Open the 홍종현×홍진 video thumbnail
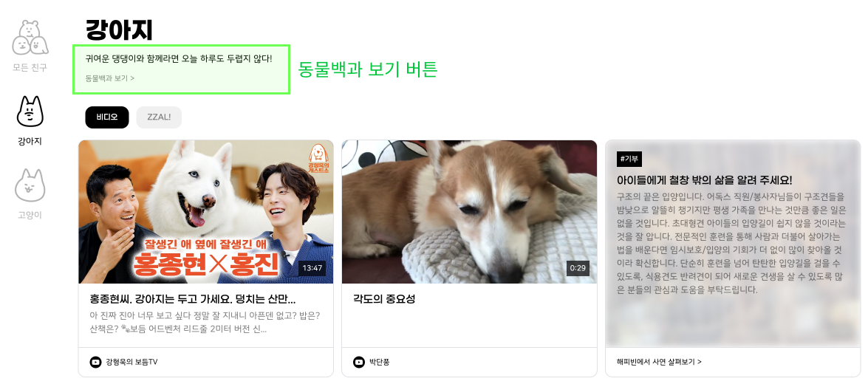The width and height of the screenshot is (868, 384). [206, 212]
